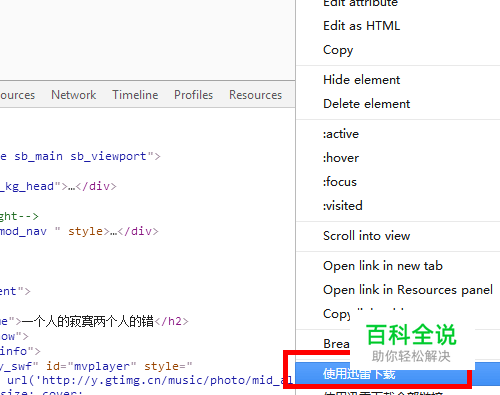Choose Open link in Resources panel

408,290
